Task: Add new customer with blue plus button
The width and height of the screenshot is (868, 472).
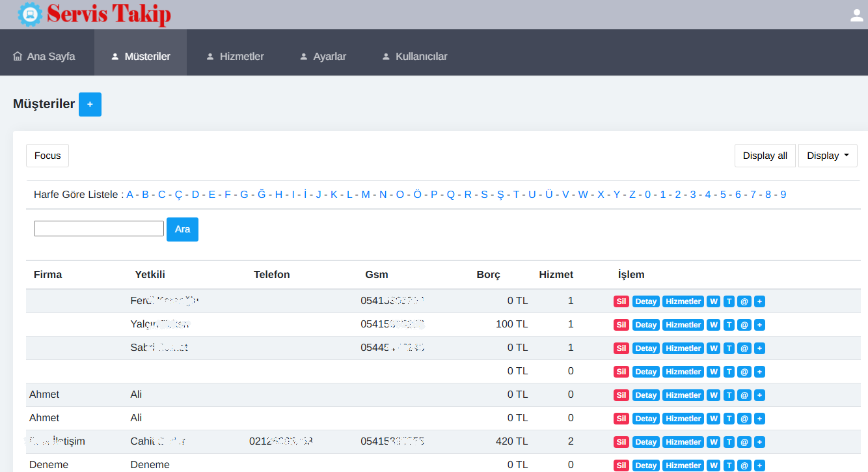Action: (x=90, y=104)
